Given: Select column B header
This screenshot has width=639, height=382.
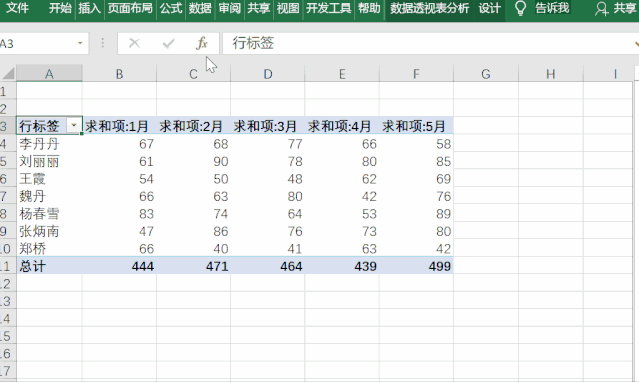Looking at the screenshot, I should pyautogui.click(x=119, y=74).
